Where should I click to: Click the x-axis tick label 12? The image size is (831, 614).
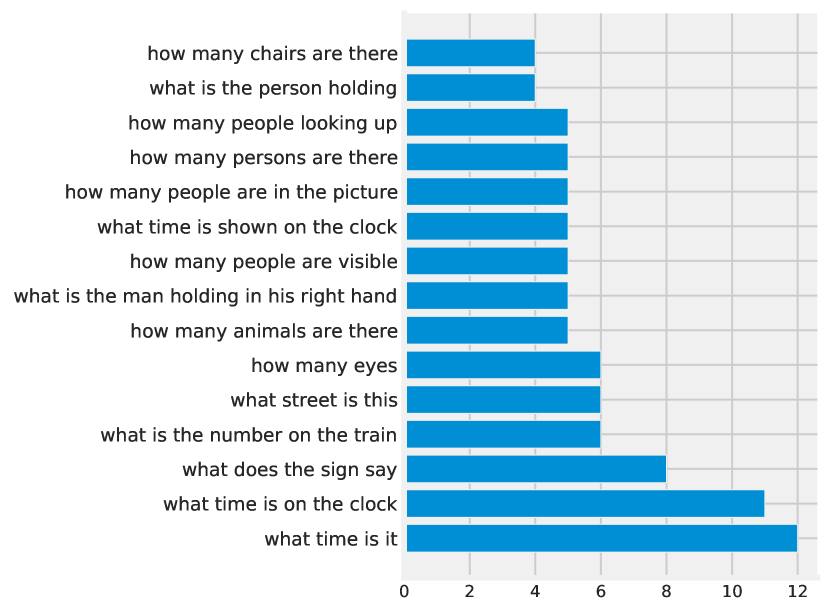tap(797, 591)
